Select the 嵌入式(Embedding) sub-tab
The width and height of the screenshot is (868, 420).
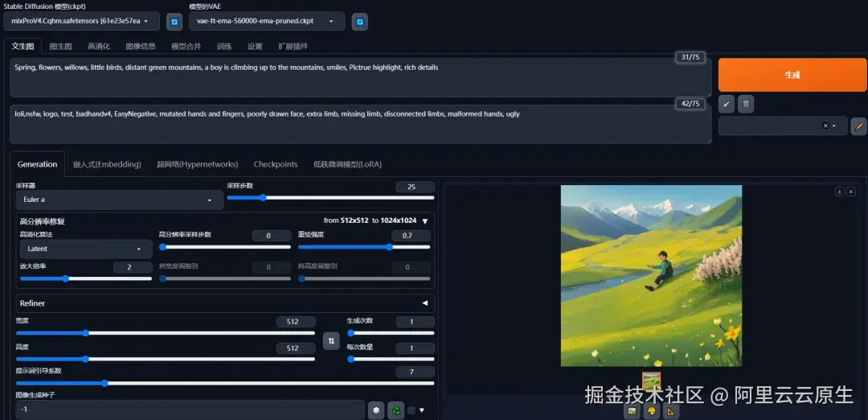[107, 164]
